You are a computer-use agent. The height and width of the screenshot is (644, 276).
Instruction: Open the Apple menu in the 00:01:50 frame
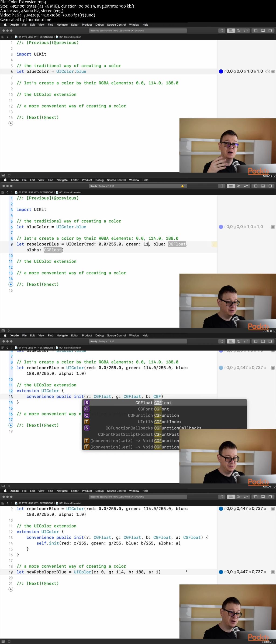coord(5,25)
